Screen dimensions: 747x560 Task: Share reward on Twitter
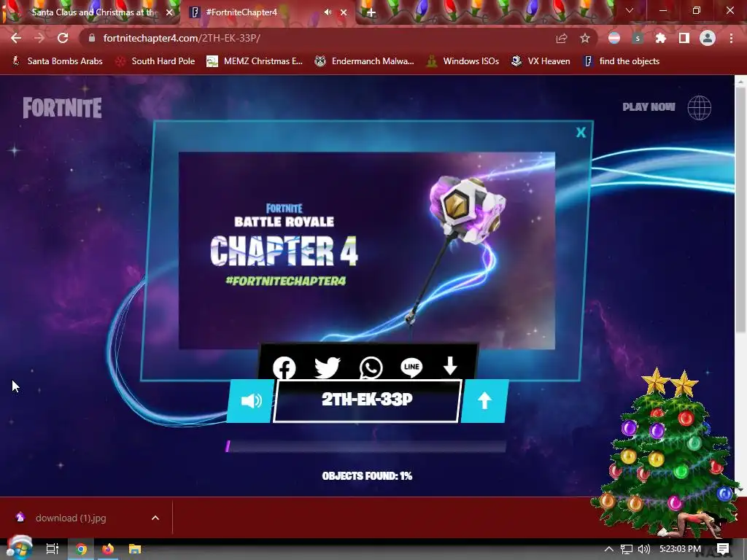(328, 367)
